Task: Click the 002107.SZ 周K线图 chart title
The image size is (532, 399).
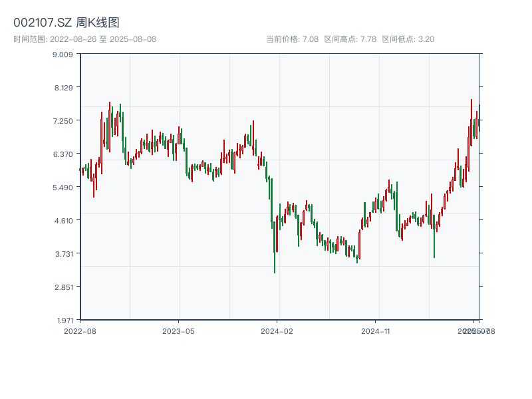Action: click(66, 23)
